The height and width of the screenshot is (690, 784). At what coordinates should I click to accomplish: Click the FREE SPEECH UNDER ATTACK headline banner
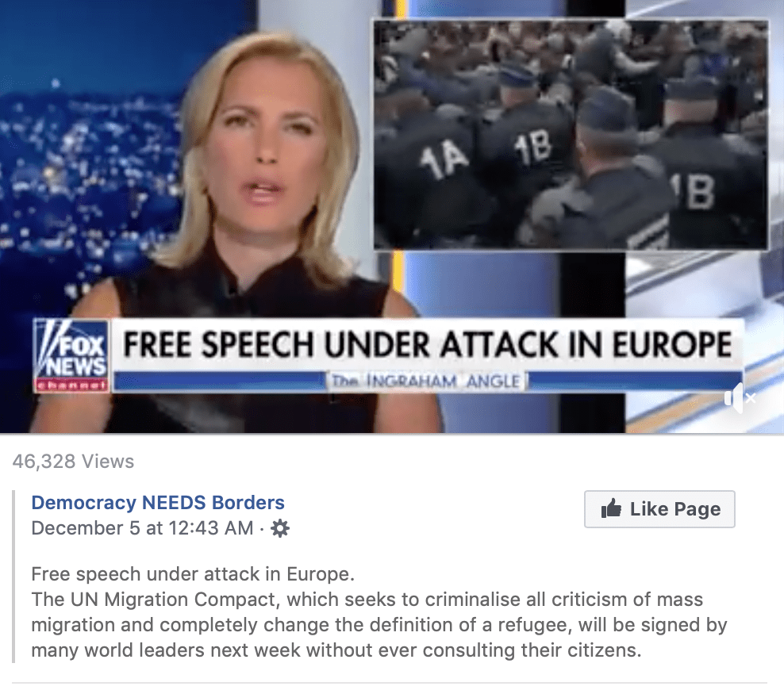(428, 344)
